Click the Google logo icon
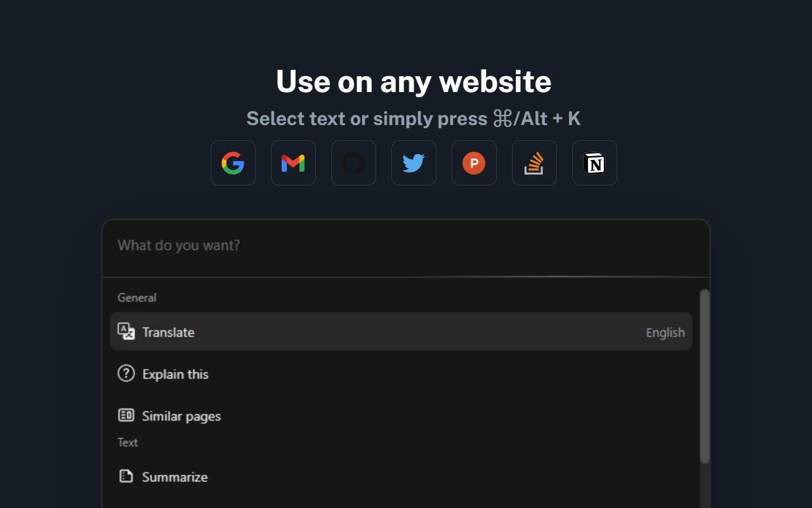This screenshot has height=508, width=812. pos(233,163)
